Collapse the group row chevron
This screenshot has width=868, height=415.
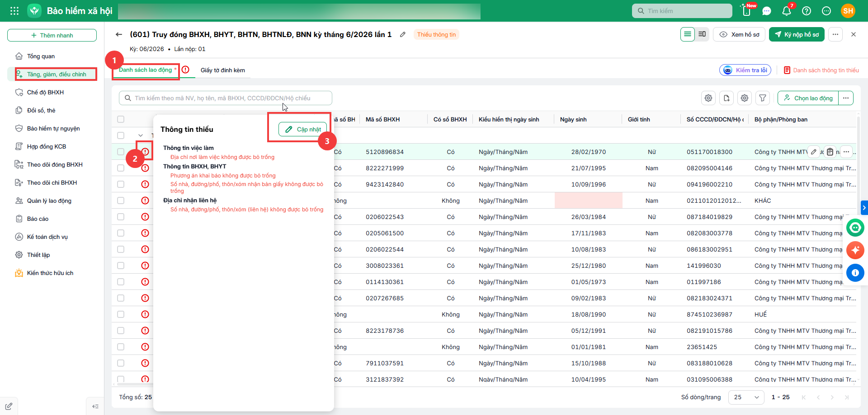(x=141, y=135)
